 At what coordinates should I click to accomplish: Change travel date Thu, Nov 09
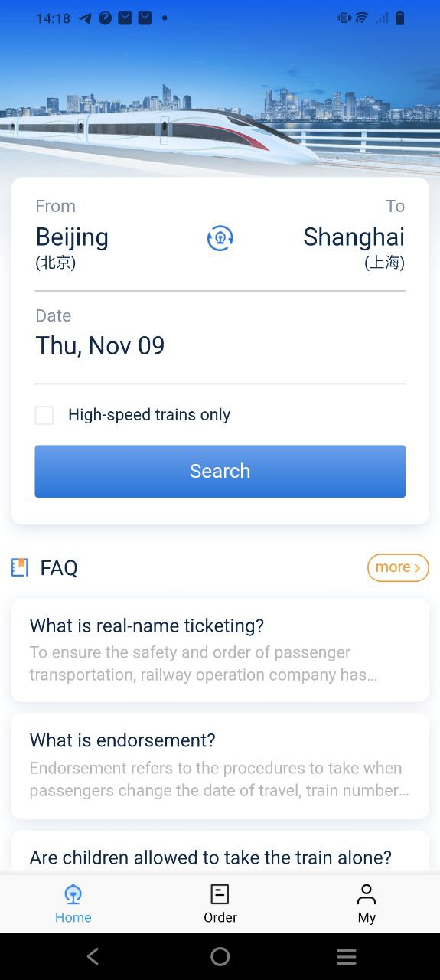pyautogui.click(x=100, y=345)
